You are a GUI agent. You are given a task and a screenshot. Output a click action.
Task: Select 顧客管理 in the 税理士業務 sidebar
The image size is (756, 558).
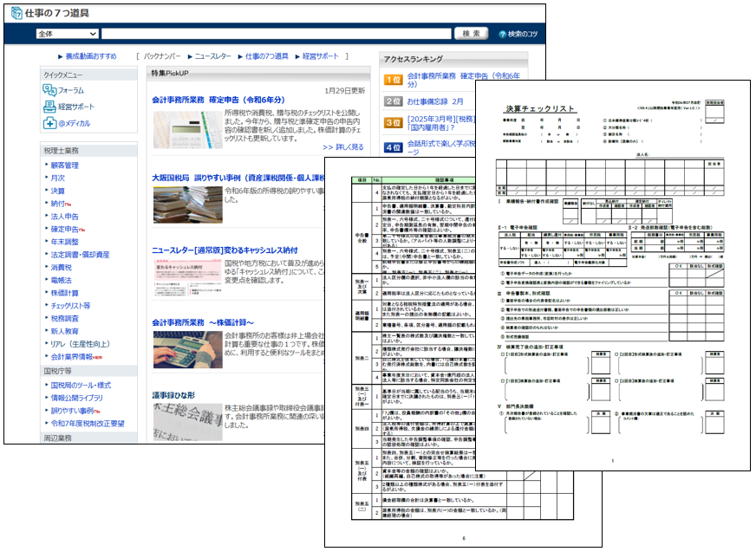[x=64, y=165]
